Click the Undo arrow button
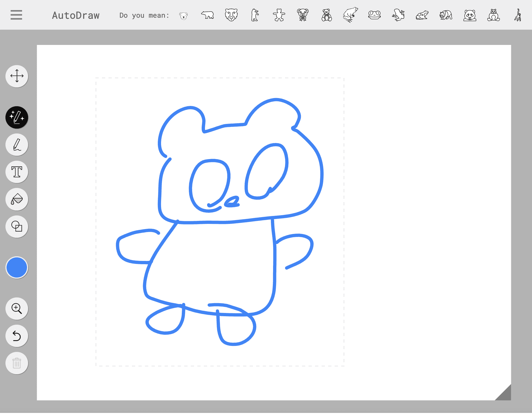This screenshot has width=532, height=414. [x=17, y=336]
